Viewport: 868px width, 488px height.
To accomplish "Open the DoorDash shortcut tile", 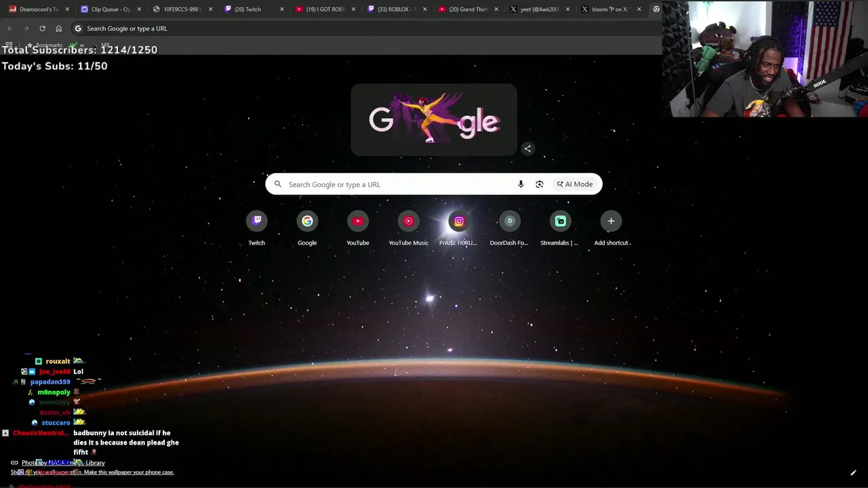I will coord(509,228).
